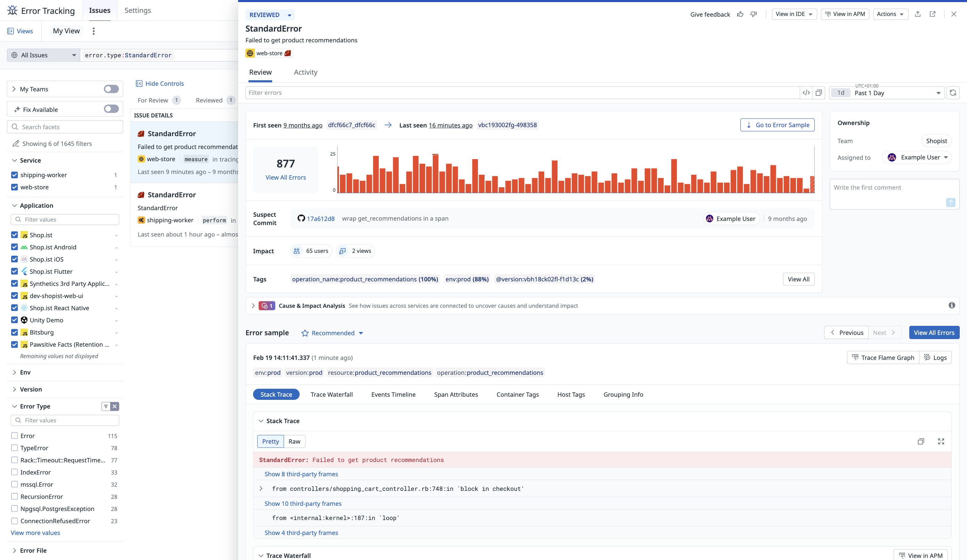Click the refresh icon next to time range

coord(953,93)
